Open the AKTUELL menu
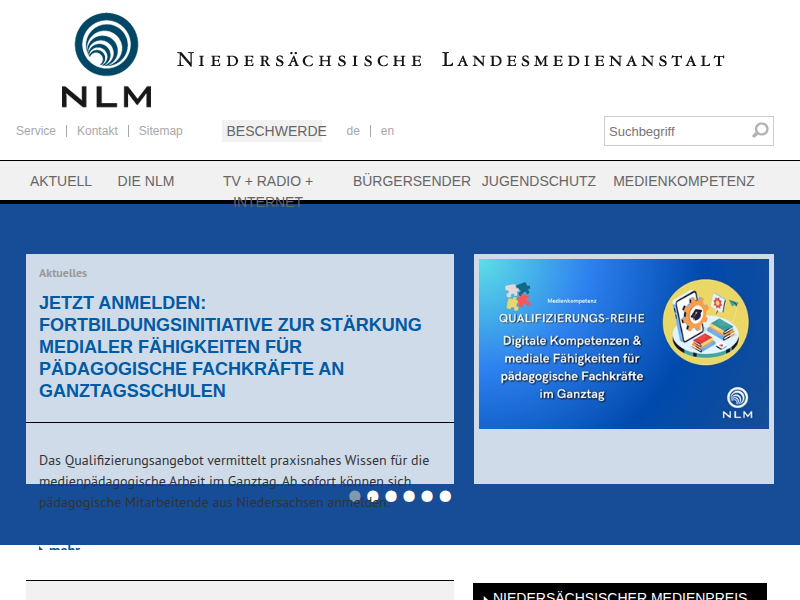This screenshot has width=800, height=600. (61, 181)
